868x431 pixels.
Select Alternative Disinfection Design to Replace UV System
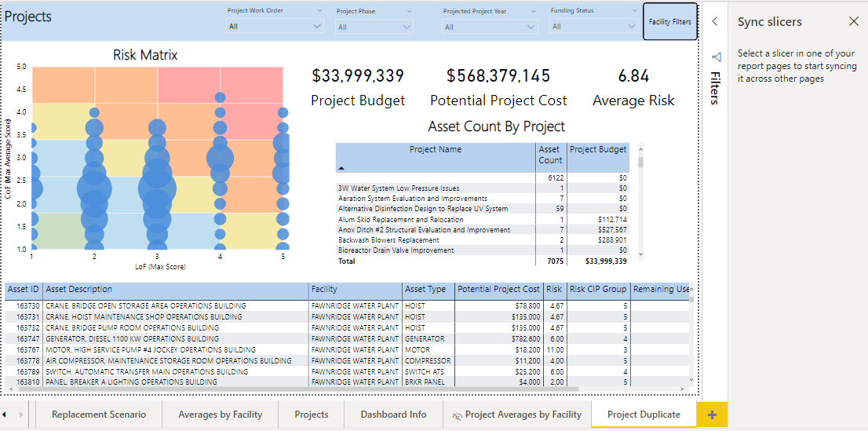pyautogui.click(x=482, y=209)
